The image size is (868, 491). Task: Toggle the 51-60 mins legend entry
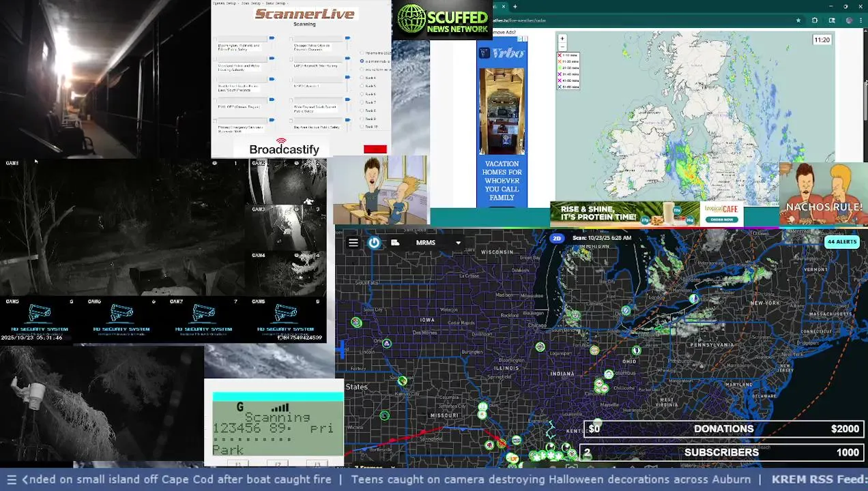569,87
